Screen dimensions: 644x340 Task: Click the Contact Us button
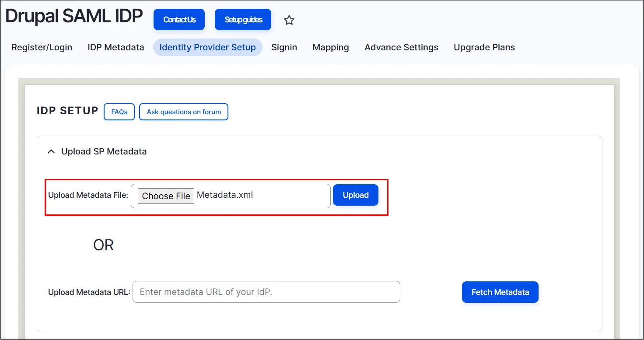click(x=179, y=20)
